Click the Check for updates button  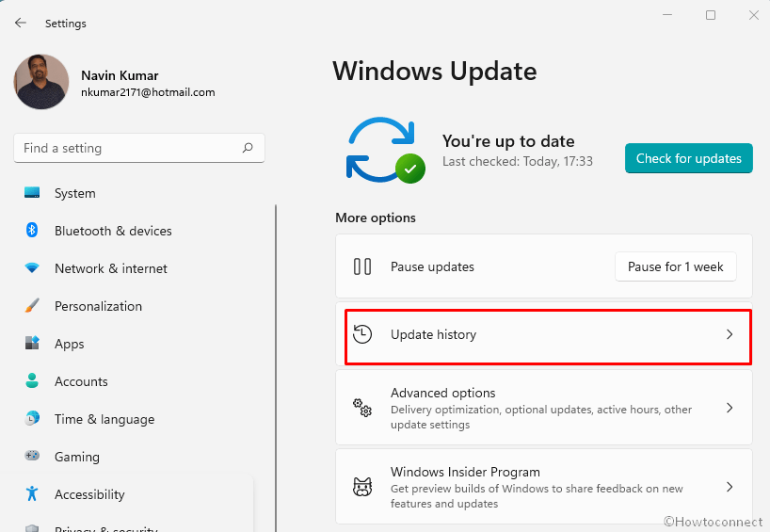[x=688, y=158]
